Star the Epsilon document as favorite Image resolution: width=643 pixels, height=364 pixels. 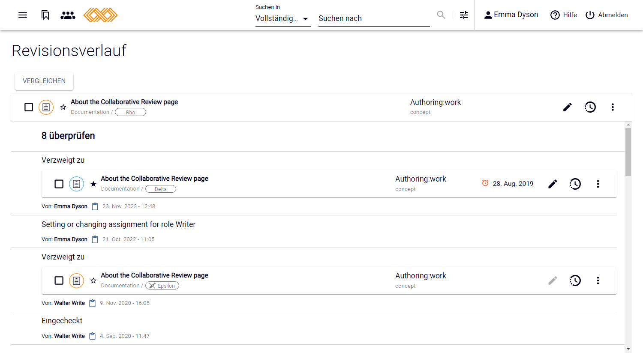(x=93, y=280)
